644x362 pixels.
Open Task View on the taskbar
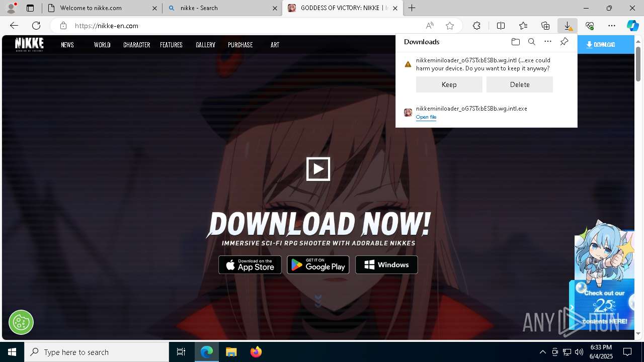pos(181,352)
